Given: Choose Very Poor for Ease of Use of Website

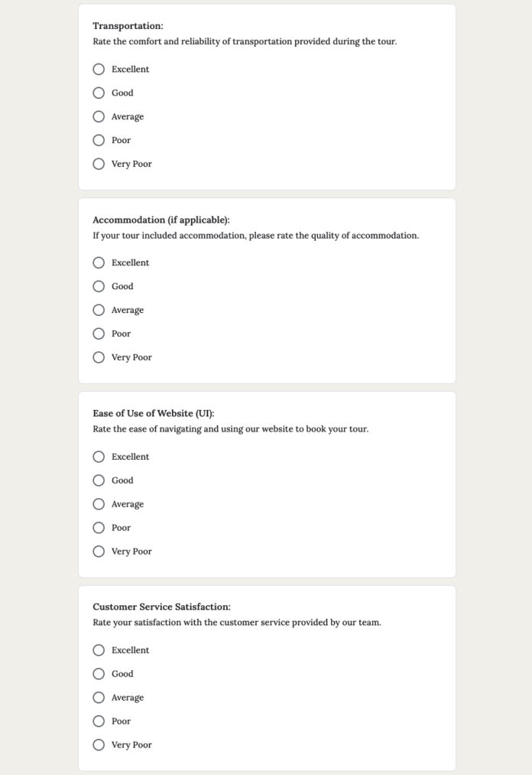Looking at the screenshot, I should point(99,551).
